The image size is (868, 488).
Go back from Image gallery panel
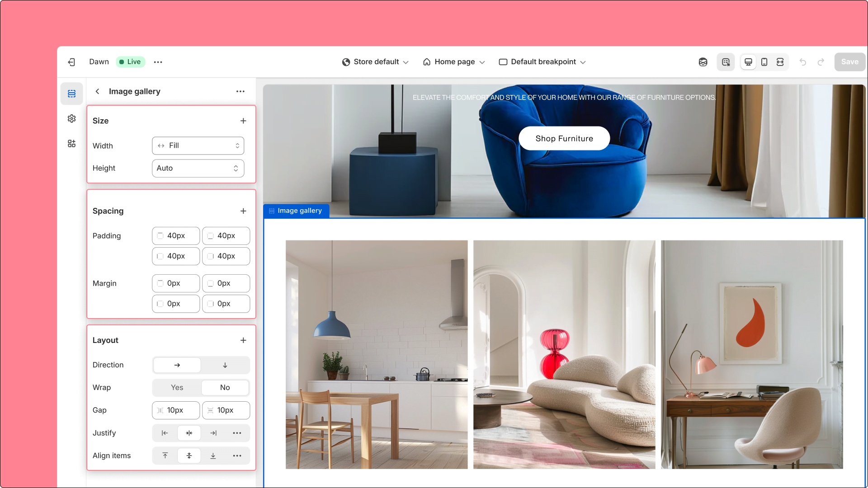click(97, 91)
